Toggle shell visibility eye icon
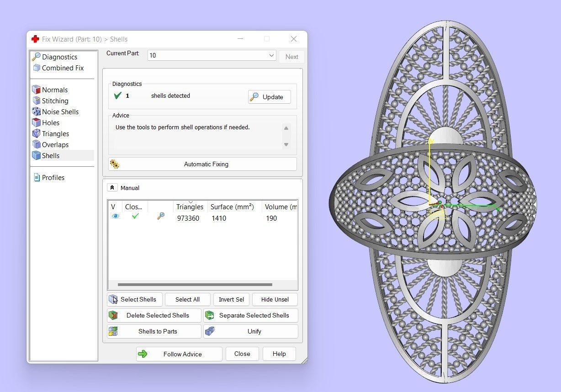This screenshot has width=561, height=392. tap(116, 217)
